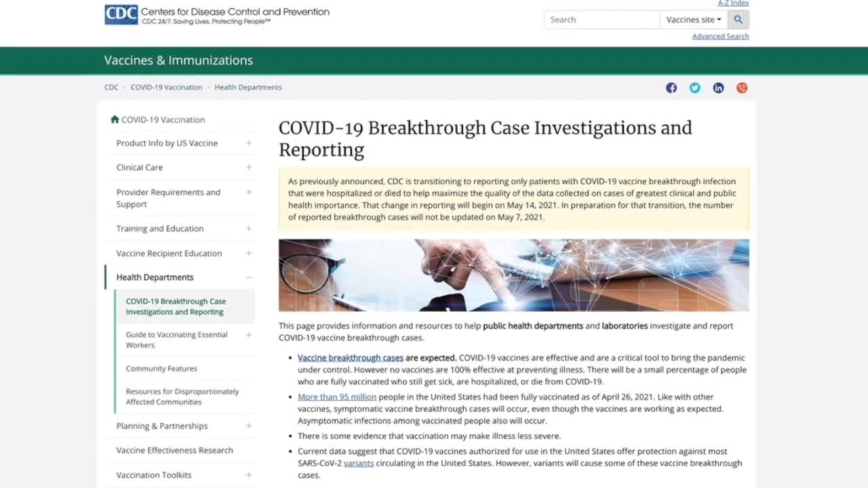Screen dimensions: 868x488
Task: Share page via LinkedIn icon
Action: point(718,87)
